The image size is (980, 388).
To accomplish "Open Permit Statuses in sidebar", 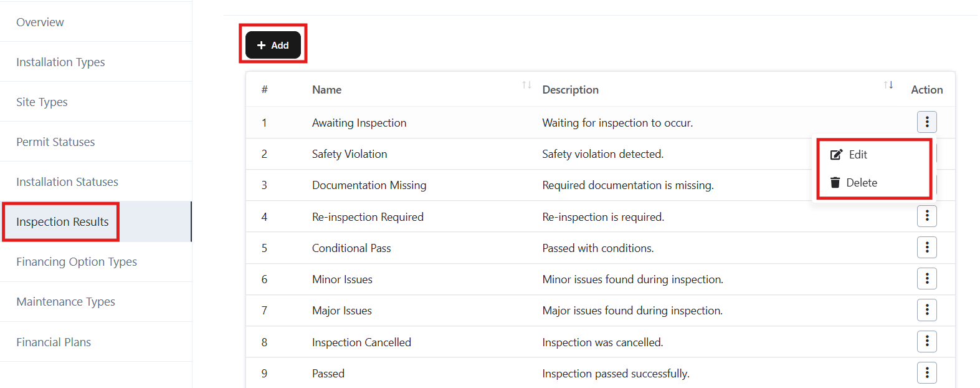I will pos(55,142).
